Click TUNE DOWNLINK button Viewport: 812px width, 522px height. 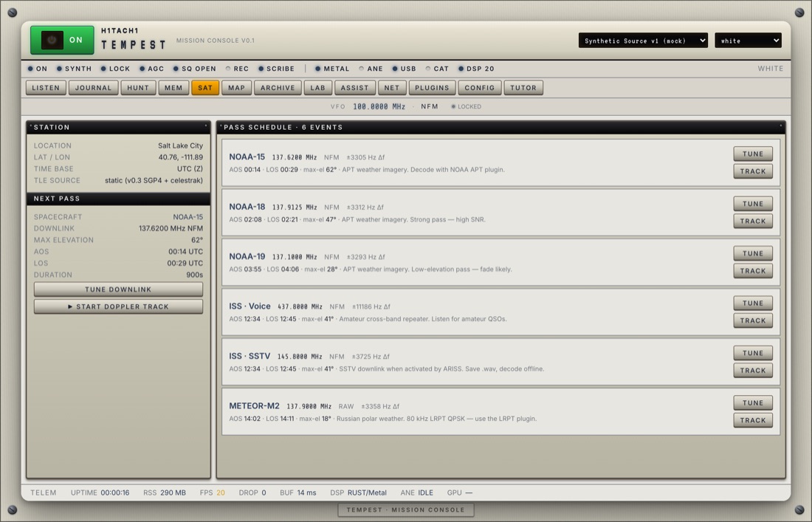119,289
